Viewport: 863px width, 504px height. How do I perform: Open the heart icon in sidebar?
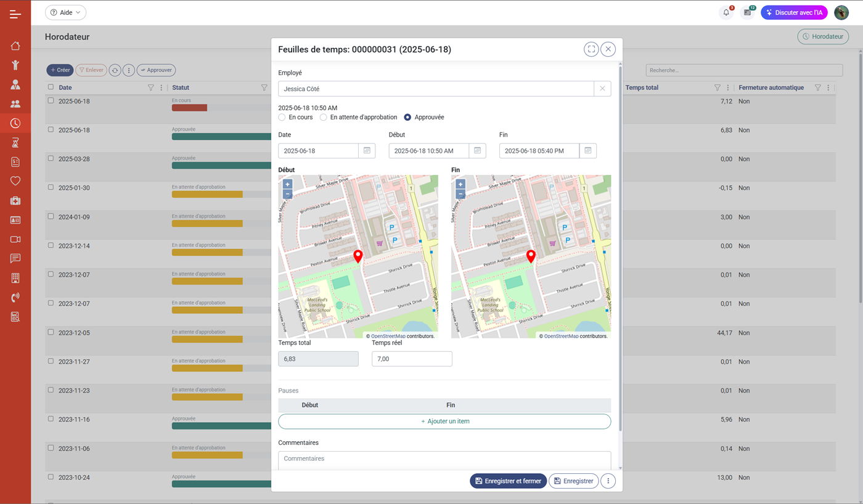[x=15, y=181]
